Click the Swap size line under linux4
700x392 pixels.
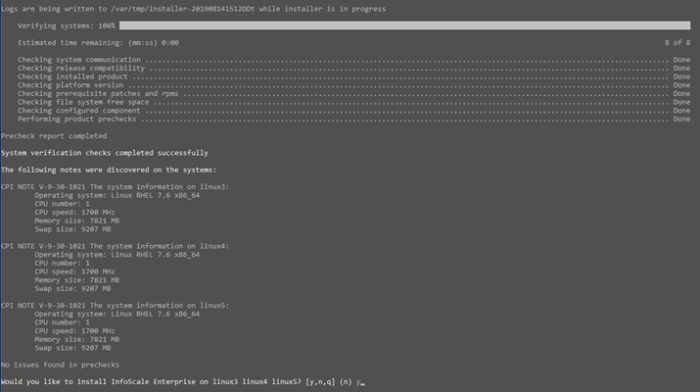[73, 288]
